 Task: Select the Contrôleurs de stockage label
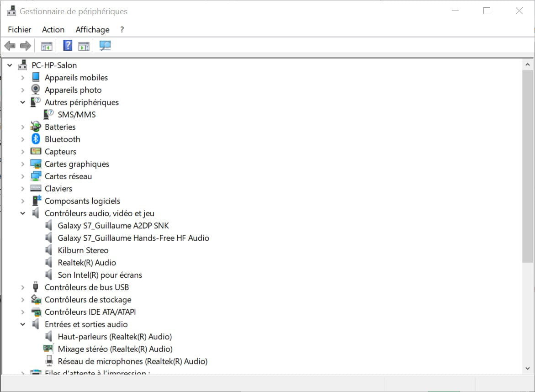pos(88,300)
